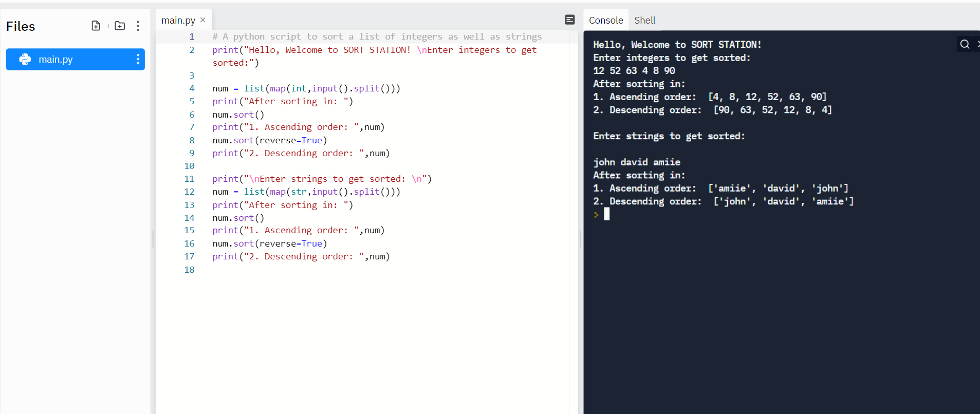Viewport: 980px width, 414px height.
Task: Click "num.sort()" on line 14
Action: 238,218
